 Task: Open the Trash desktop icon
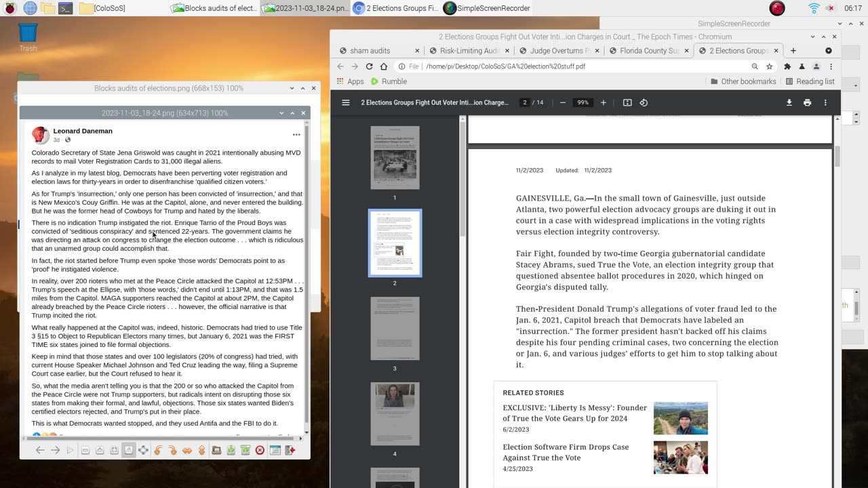28,37
